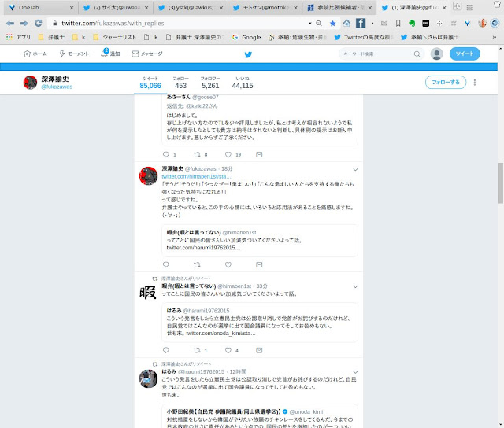The height and width of the screenshot is (428, 504).
Task: Expand extension arrow next to Facebook icon
Action: click(372, 23)
